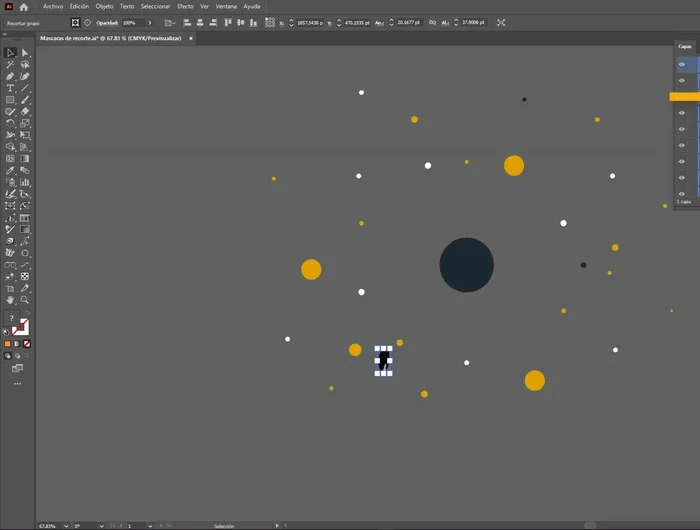
Task: Toggle visibility eye of the top layer row
Action: click(x=682, y=64)
